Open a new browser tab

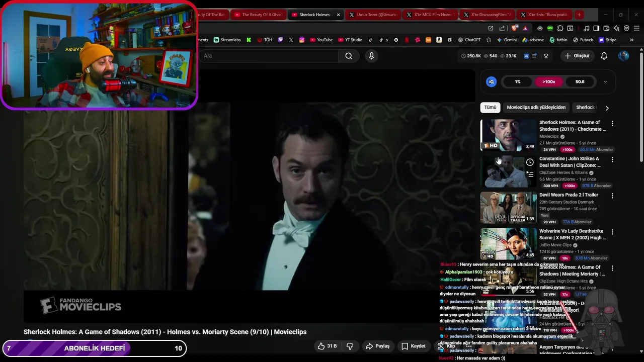[x=579, y=15]
